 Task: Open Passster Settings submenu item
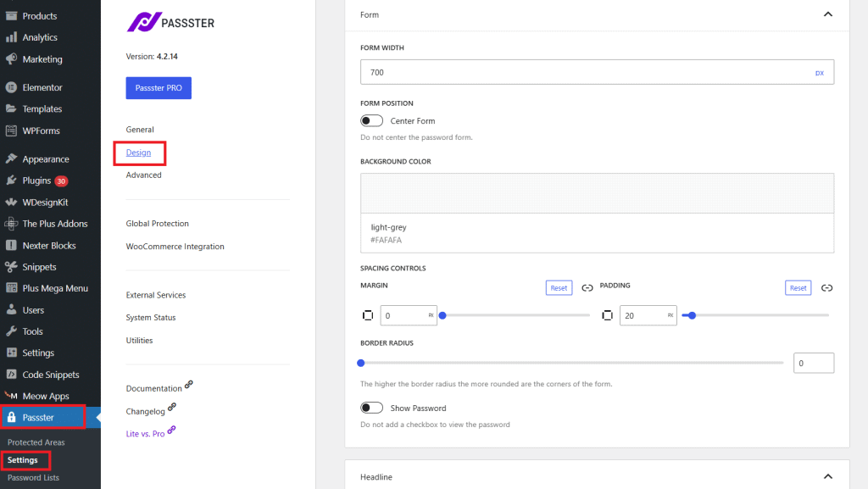tap(23, 459)
